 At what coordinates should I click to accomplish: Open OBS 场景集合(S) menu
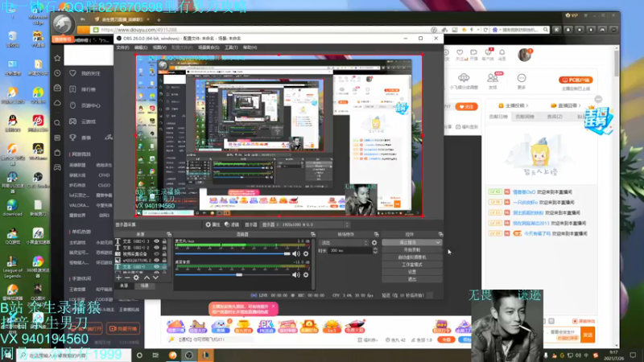tap(208, 47)
